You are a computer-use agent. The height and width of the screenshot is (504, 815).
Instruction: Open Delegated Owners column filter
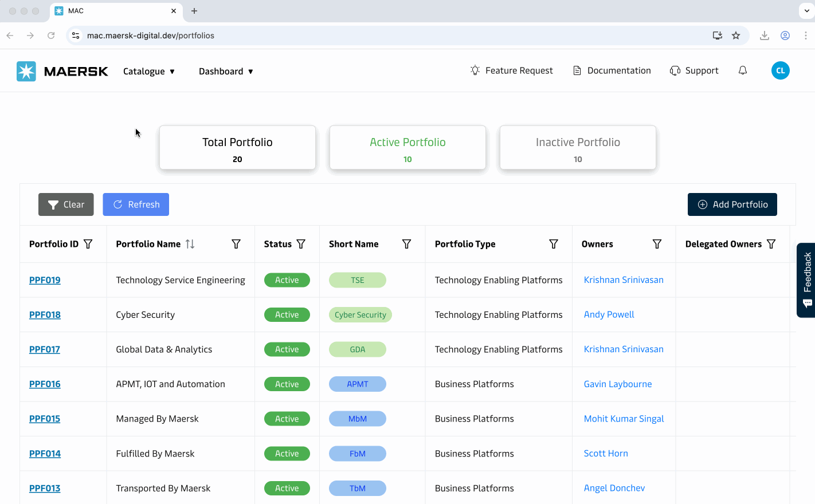pyautogui.click(x=771, y=244)
